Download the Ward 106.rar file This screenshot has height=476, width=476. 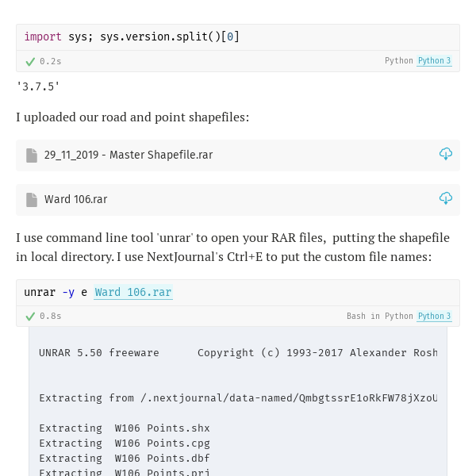pos(446,198)
